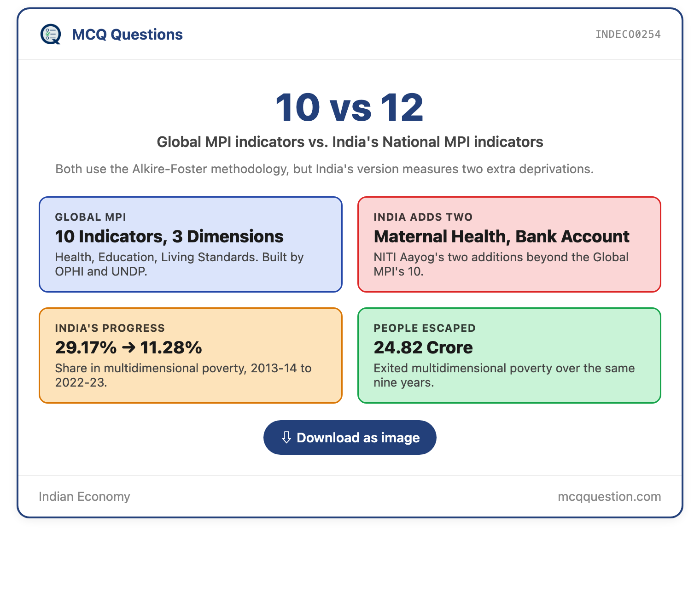Click the MCQ Questions logo icon
Screen dimensions: 700x599
(x=51, y=34)
